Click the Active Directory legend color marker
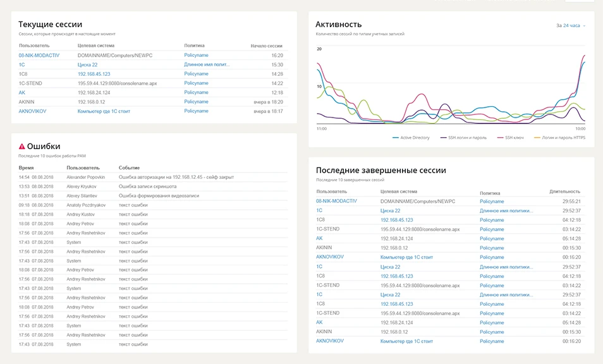Viewport: 603px width, 364px height. 395,138
